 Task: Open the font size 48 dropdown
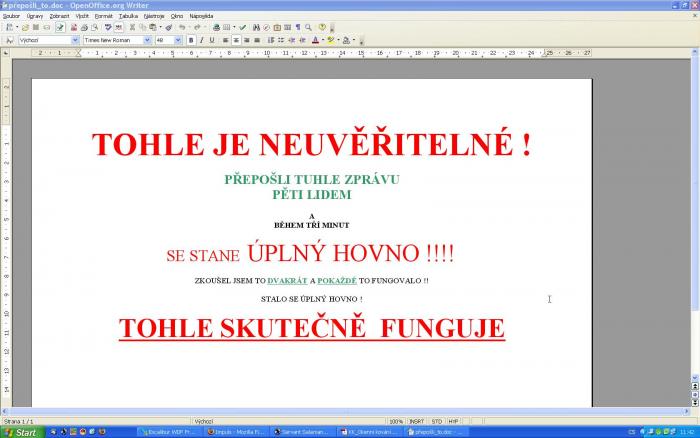pyautogui.click(x=178, y=40)
